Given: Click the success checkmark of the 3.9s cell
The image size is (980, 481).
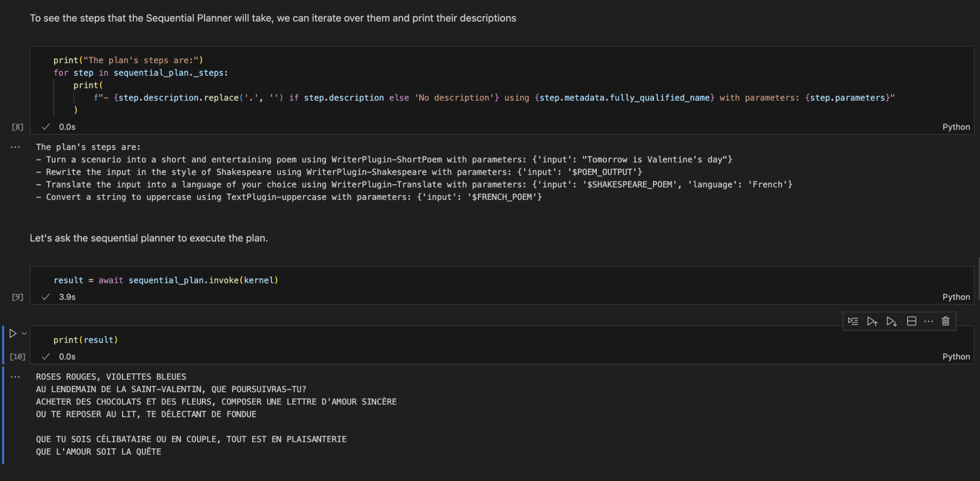Looking at the screenshot, I should (46, 297).
